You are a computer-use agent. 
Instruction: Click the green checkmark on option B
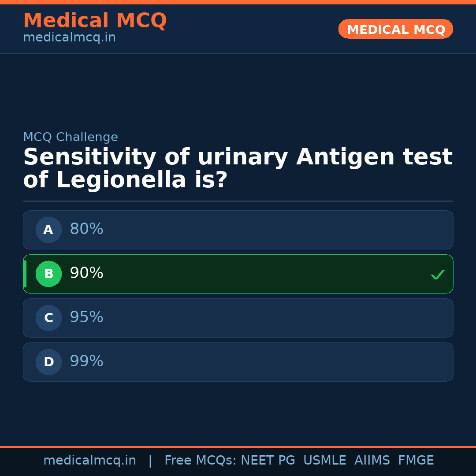tap(437, 275)
